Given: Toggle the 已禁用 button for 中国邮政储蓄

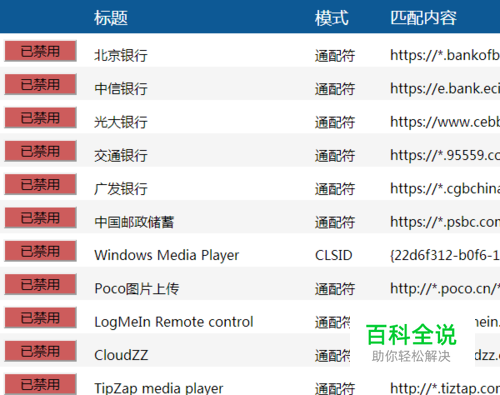Looking at the screenshot, I should [40, 218].
